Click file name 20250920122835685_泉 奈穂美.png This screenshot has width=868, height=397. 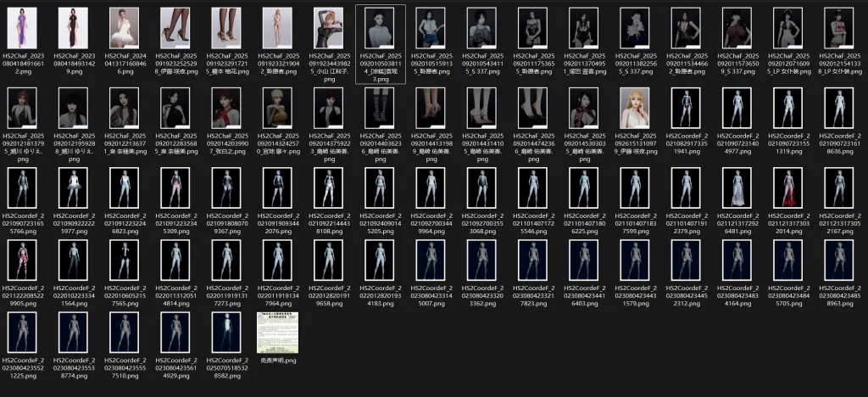[175, 143]
